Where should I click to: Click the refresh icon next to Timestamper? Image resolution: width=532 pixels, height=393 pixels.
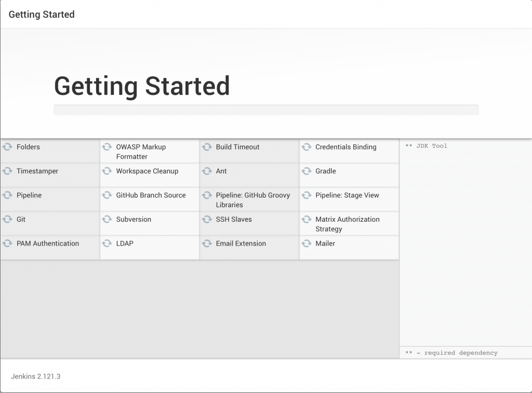pyautogui.click(x=8, y=171)
